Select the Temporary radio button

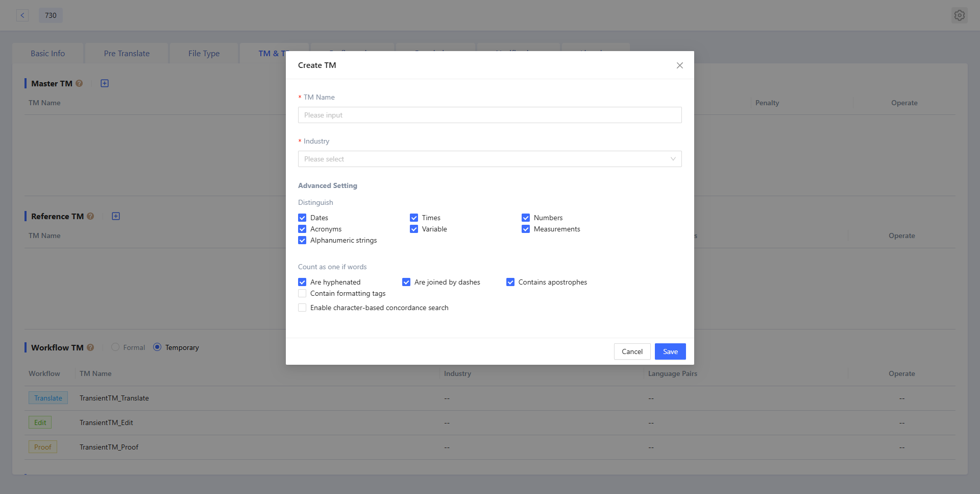click(157, 347)
